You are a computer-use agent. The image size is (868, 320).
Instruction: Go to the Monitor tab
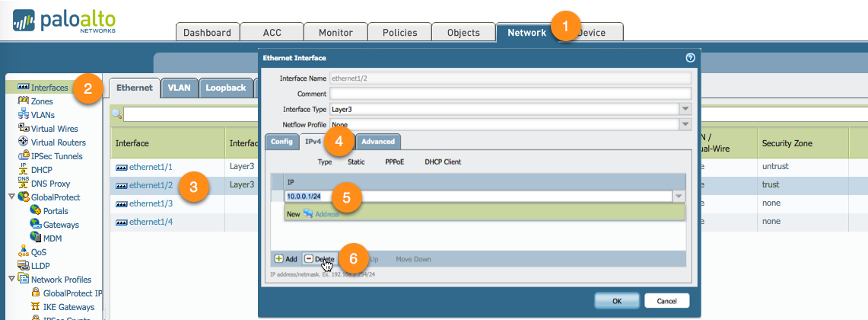point(335,32)
